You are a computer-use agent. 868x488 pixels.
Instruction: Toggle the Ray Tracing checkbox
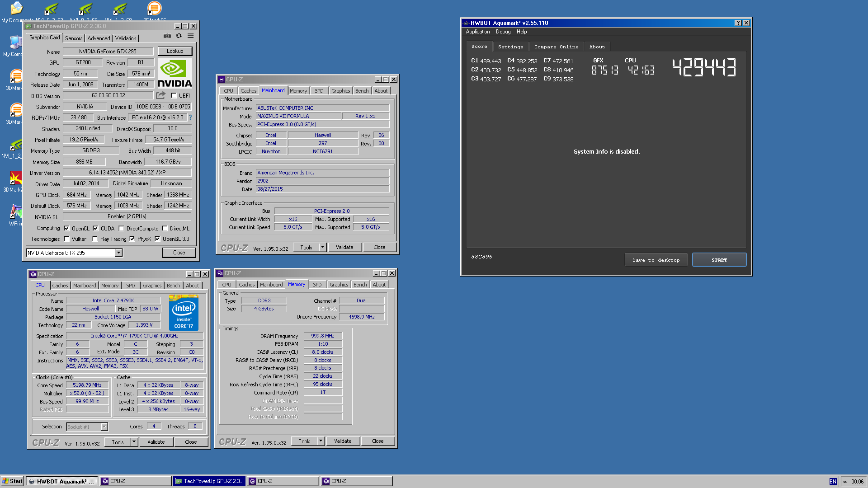[95, 239]
